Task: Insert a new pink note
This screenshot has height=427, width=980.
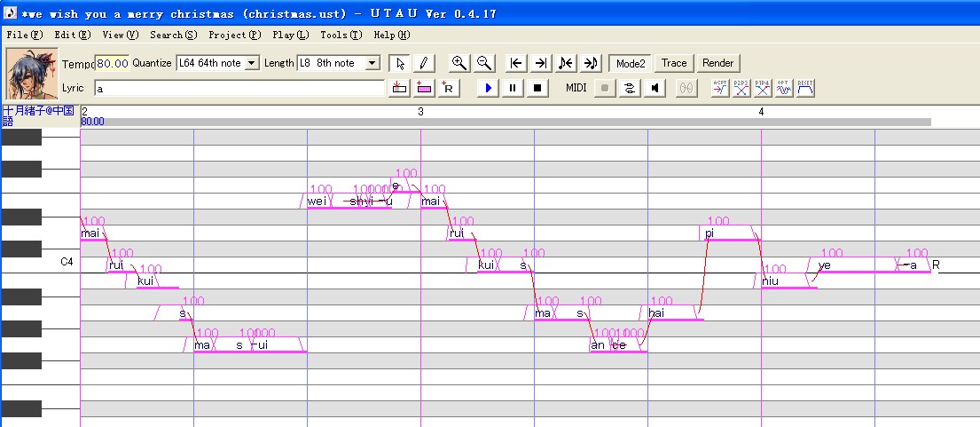Action: pos(424,88)
